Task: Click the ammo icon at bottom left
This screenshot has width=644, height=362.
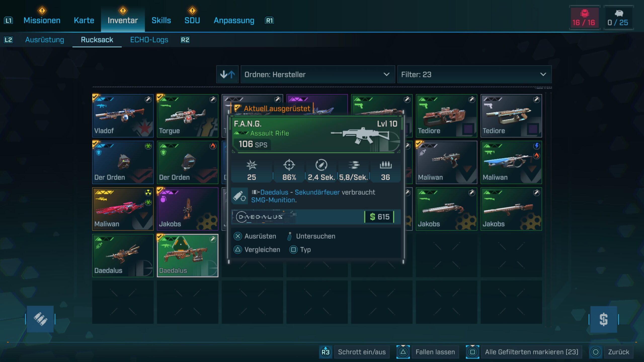Action: (x=40, y=319)
